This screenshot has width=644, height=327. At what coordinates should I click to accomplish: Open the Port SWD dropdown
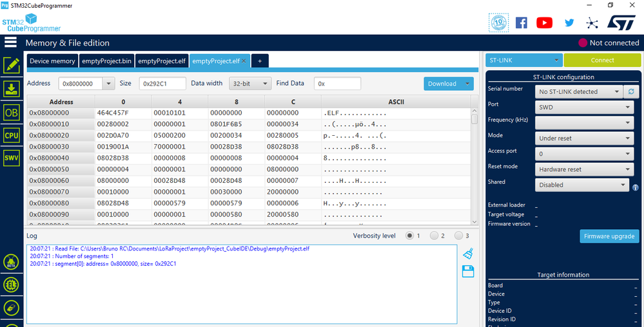coord(584,107)
